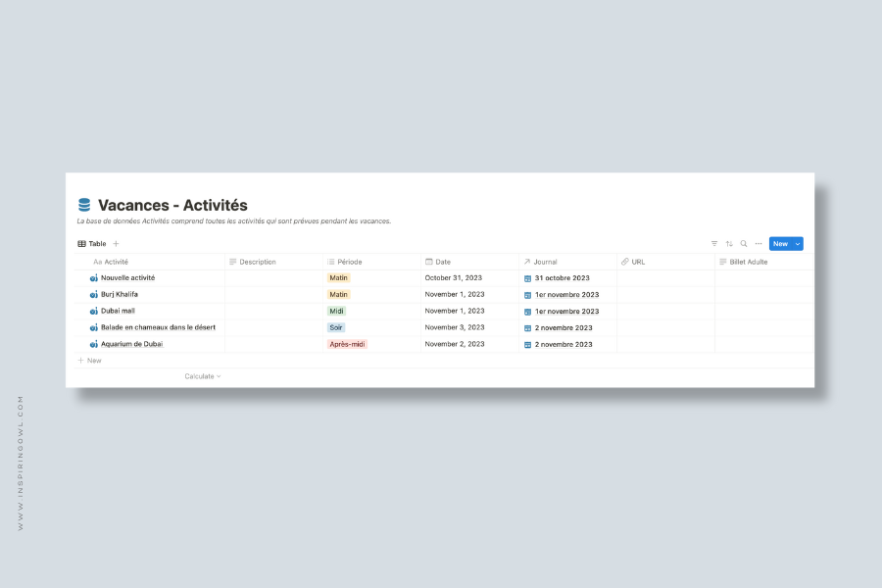Open the Aquarium de Dubai page
The image size is (882, 588).
click(x=131, y=344)
